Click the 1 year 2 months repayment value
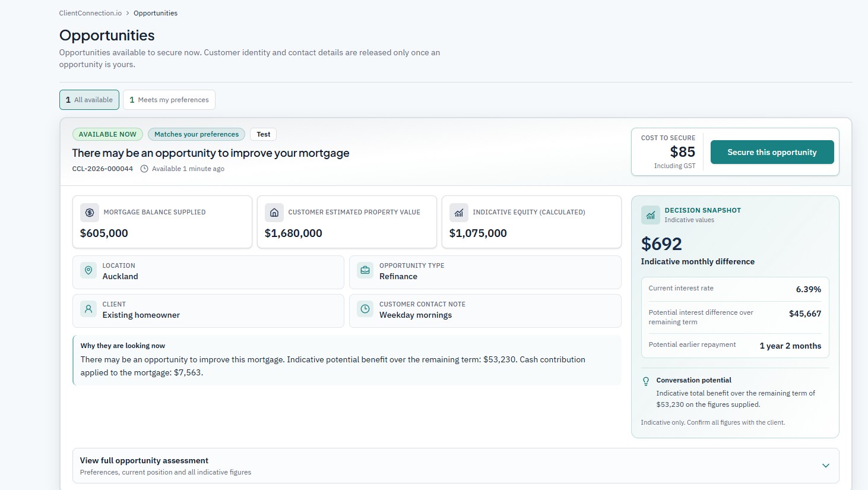Image resolution: width=868 pixels, height=490 pixels. coord(790,346)
